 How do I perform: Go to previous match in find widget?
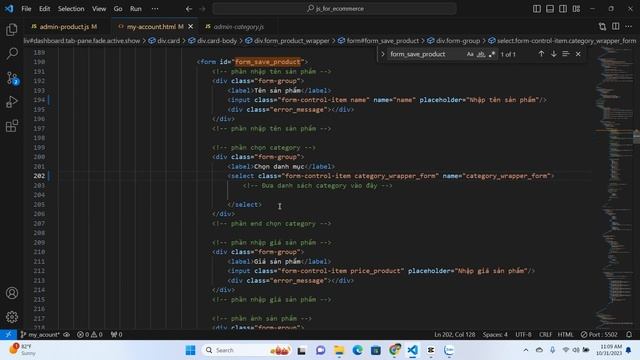pyautogui.click(x=541, y=54)
